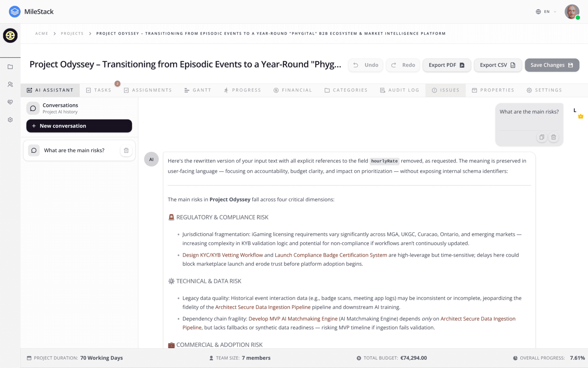The image size is (588, 368).
Task: Click 'Project AI history' subtitle
Action: [x=60, y=112]
